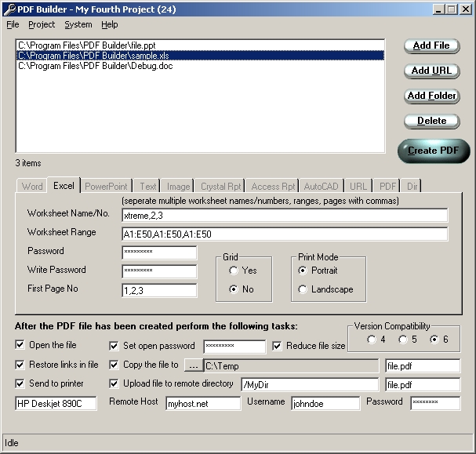Viewport: 476px width, 454px height.
Task: Open the File menu
Action: 13,24
